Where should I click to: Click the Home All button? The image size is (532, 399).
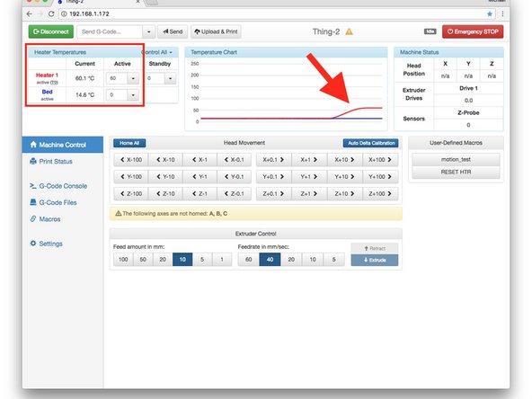(x=129, y=143)
